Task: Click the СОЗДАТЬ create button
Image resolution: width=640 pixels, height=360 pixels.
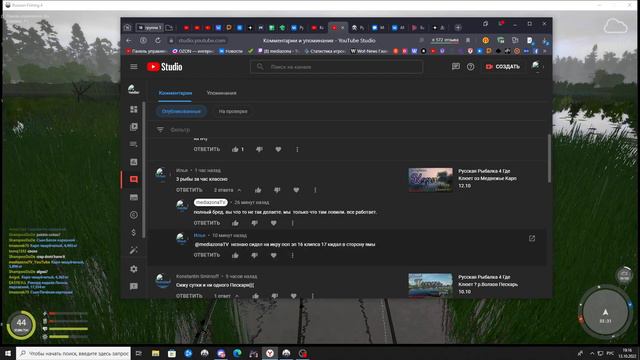Action: point(503,67)
